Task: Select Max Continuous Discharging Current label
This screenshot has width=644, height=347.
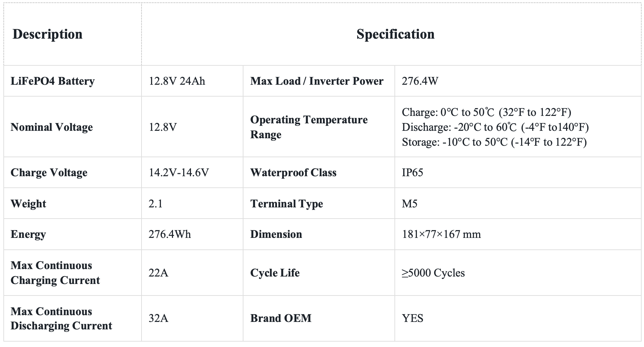Action: [61, 319]
